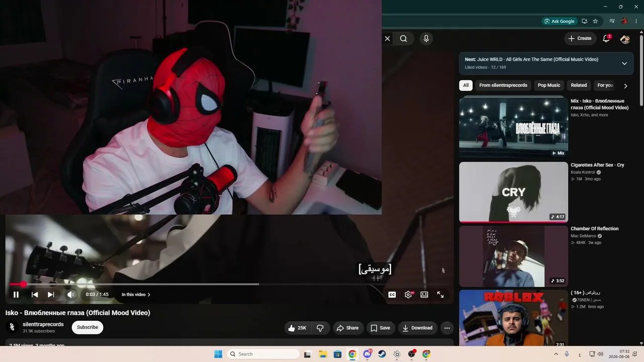Bookmark this page with the star
This screenshot has height=362, width=644.
pos(596,21)
